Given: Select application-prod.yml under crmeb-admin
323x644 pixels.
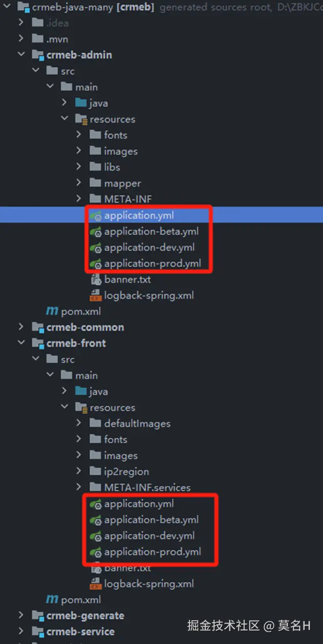Looking at the screenshot, I should (x=152, y=264).
